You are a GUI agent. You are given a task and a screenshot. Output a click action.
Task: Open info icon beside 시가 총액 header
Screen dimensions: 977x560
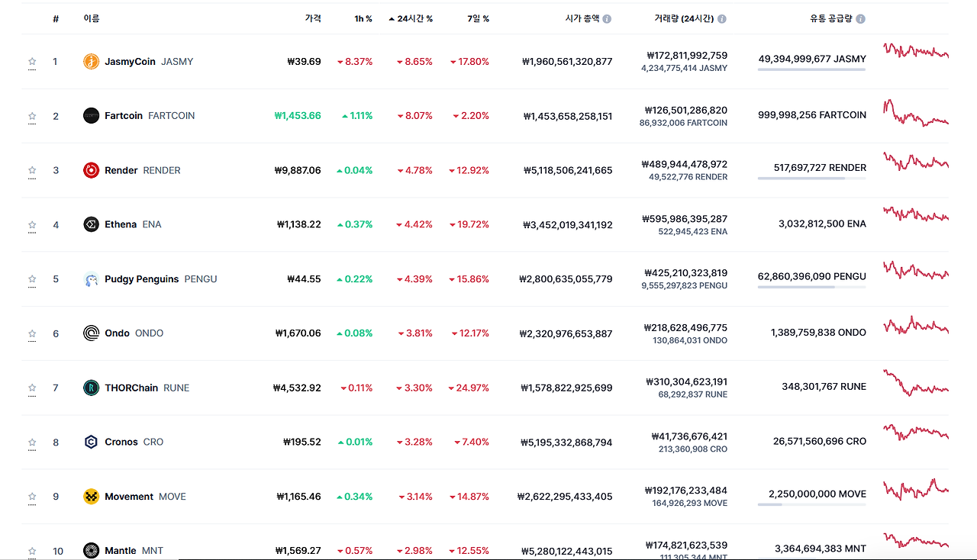click(x=607, y=18)
